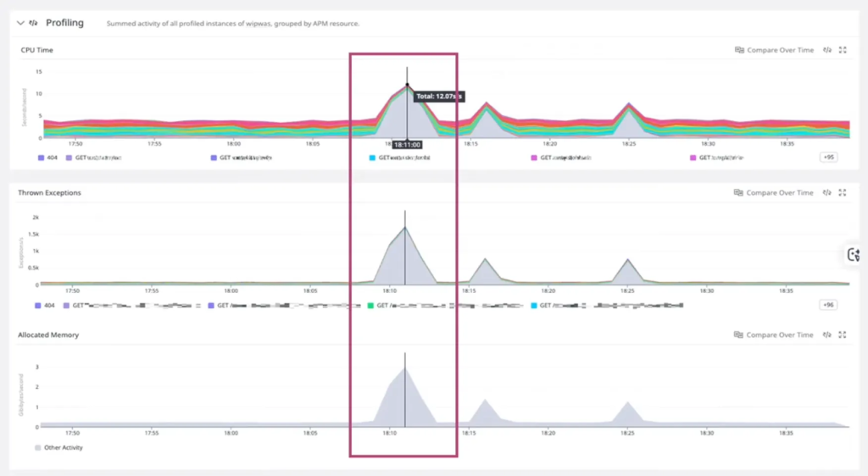
Task: Click the profiler icon beside the Profiling title
Action: [x=34, y=23]
